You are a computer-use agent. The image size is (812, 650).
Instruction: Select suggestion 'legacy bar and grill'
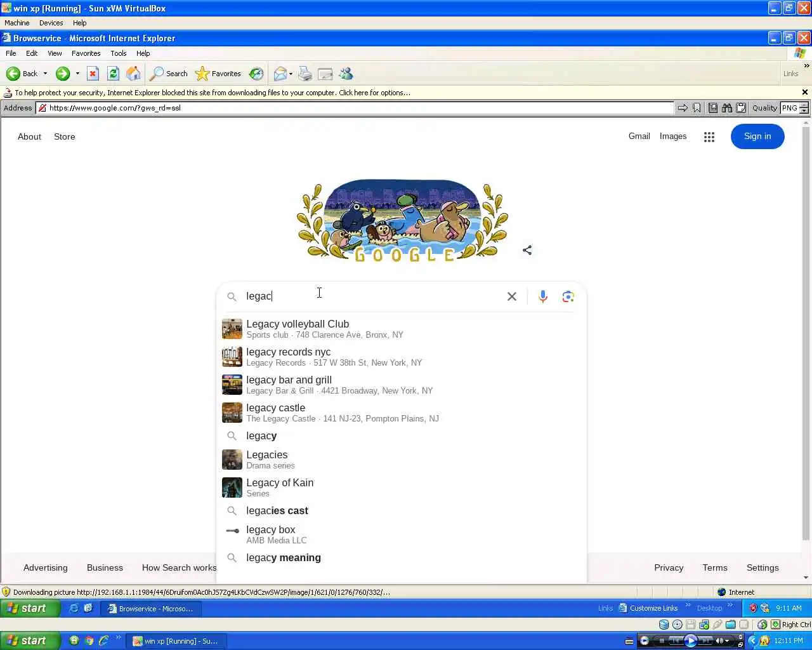402,385
